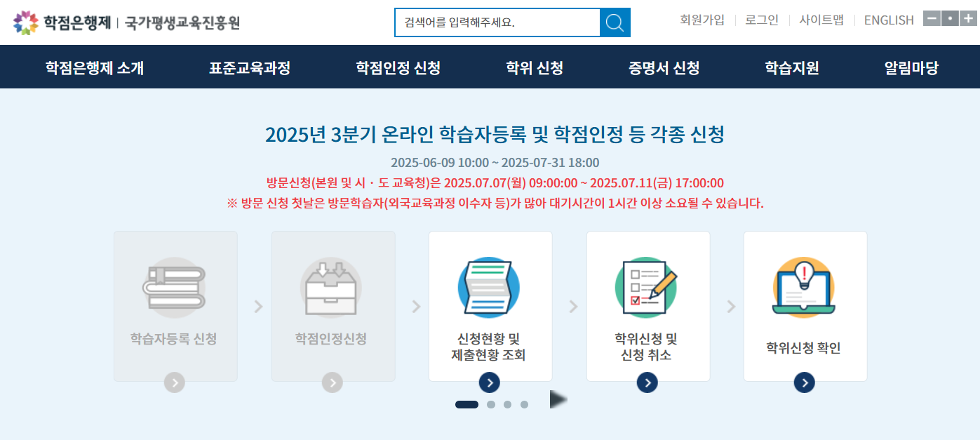Viewport: 980px width, 440px height.
Task: Open the 증명서 신청 menu
Action: (x=662, y=67)
